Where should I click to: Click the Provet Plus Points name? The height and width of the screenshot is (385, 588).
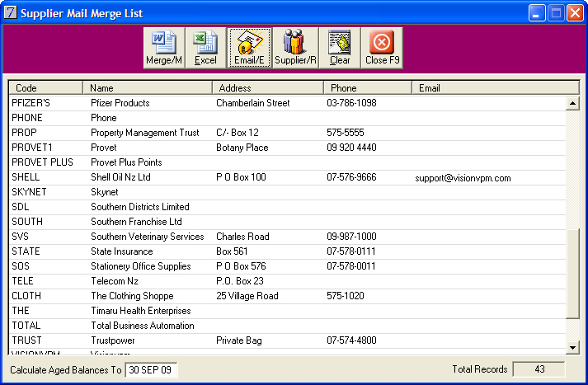126,162
